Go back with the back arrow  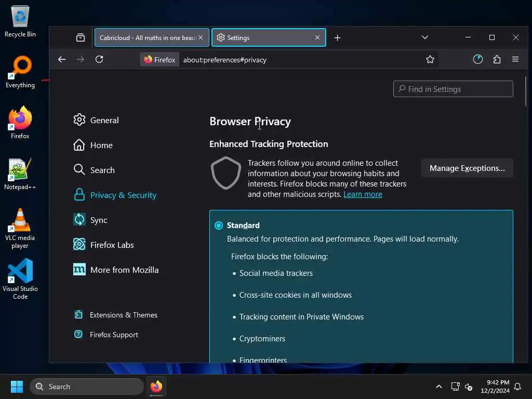62,60
